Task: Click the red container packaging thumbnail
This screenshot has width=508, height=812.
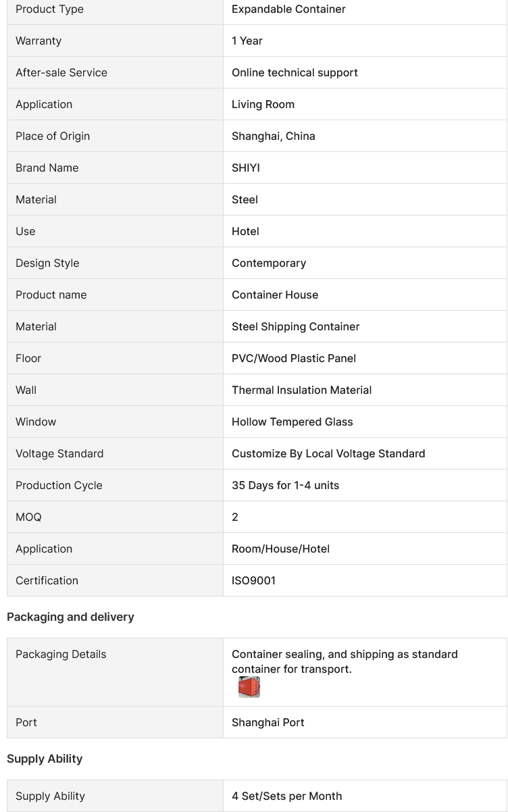Action: point(249,687)
